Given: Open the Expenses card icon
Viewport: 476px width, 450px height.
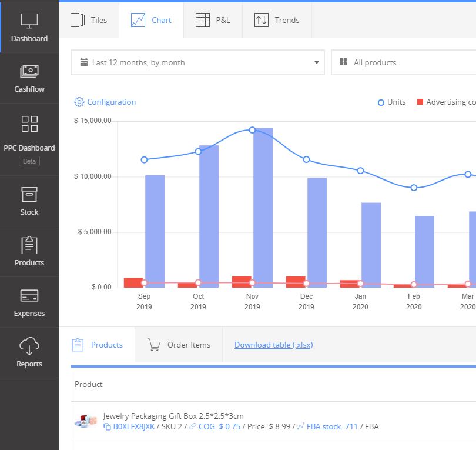Looking at the screenshot, I should [x=29, y=295].
